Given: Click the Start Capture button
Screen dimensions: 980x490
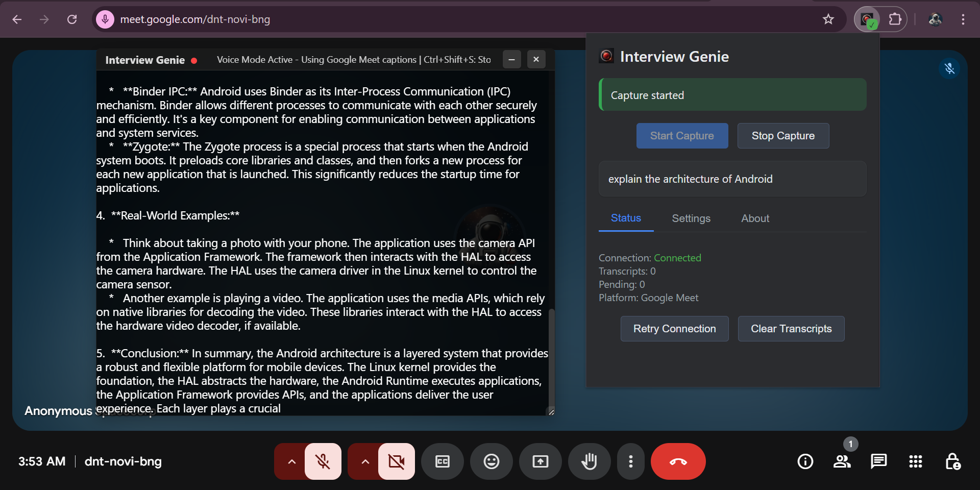Looking at the screenshot, I should tap(682, 136).
